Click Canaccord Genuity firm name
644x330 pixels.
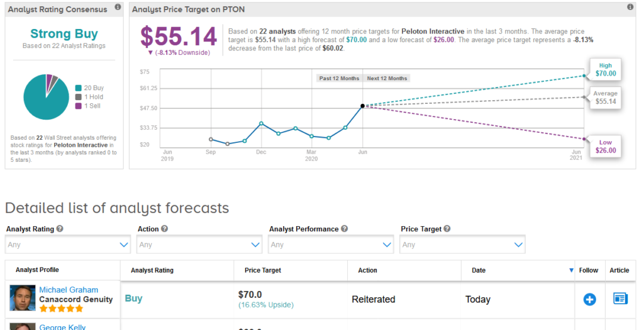pyautogui.click(x=76, y=299)
